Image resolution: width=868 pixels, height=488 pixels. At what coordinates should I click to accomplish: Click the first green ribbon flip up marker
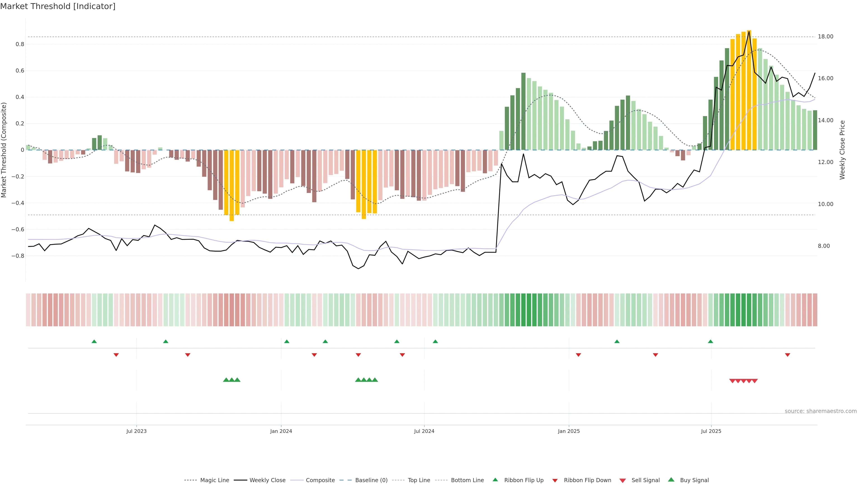94,342
